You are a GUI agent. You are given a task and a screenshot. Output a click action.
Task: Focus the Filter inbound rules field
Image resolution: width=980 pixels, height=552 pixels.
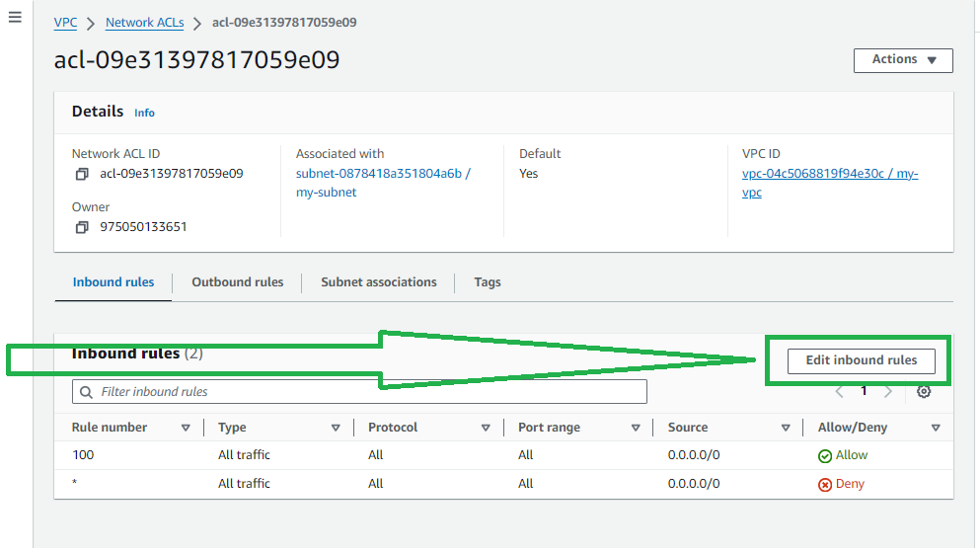tap(359, 392)
